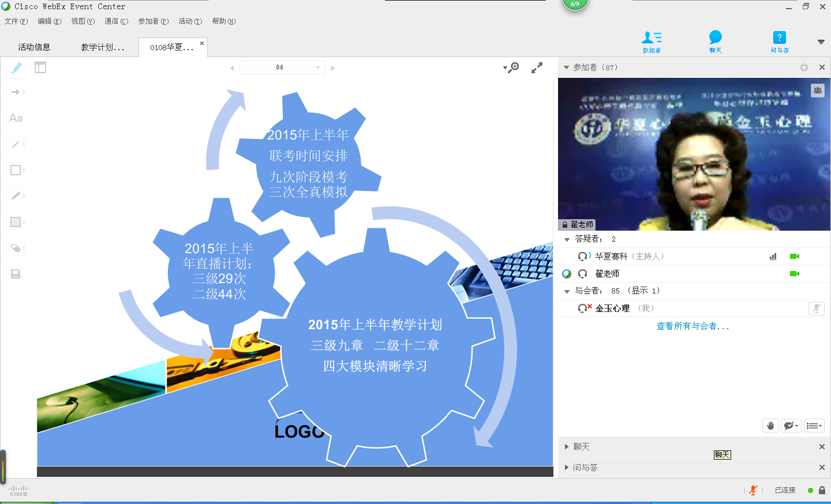Image resolution: width=831 pixels, height=504 pixels.
Task: Open the 聊天 panel icon
Action: 716,42
